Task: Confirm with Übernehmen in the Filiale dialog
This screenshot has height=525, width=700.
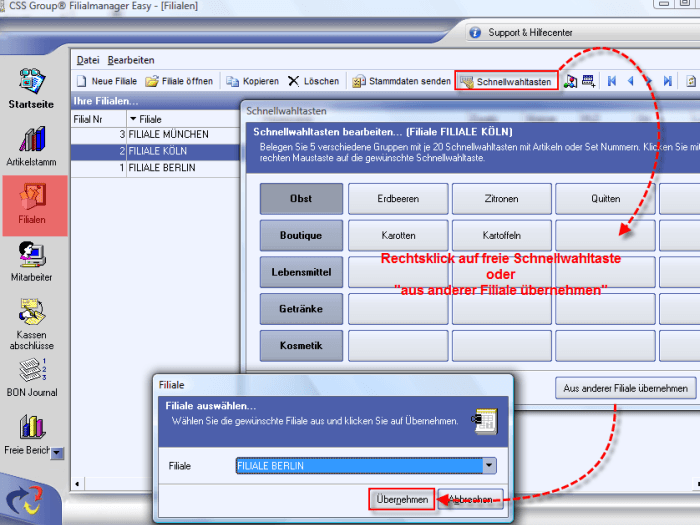Action: [x=402, y=499]
